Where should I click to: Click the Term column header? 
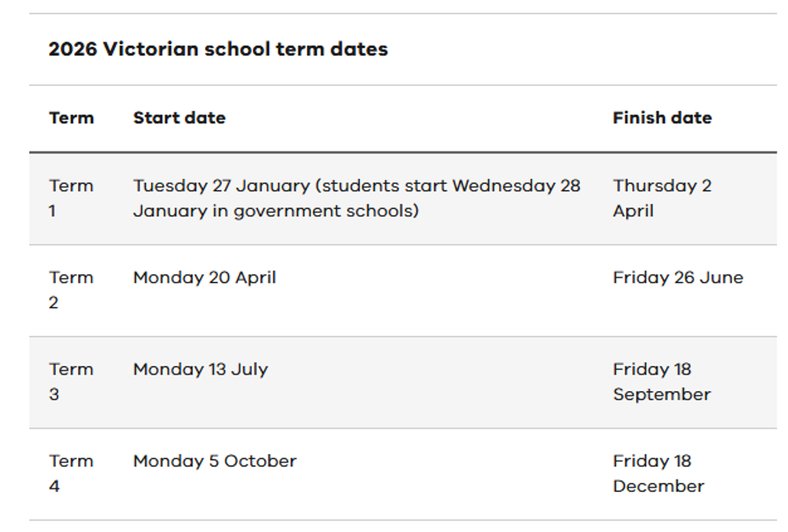[x=71, y=118]
